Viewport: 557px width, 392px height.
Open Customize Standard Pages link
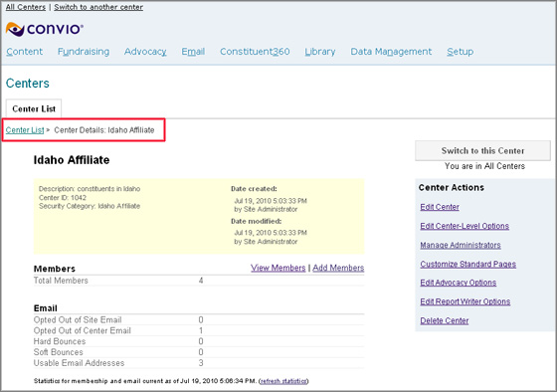pyautogui.click(x=468, y=264)
